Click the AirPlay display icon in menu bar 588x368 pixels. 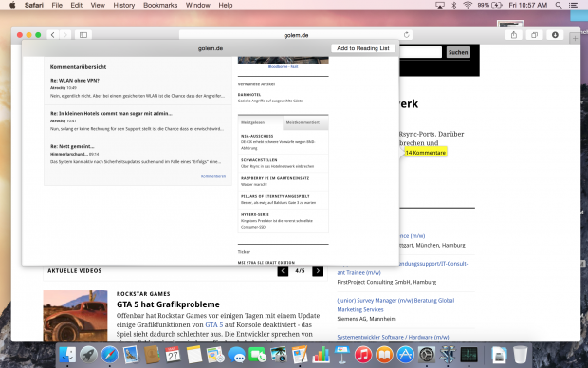440,5
